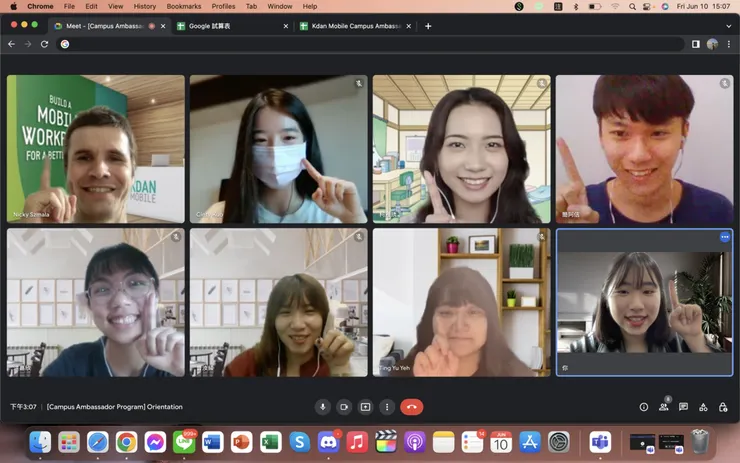The image size is (740, 463).
Task: Select Ting Yu Yeh's video tile
Action: click(x=462, y=303)
